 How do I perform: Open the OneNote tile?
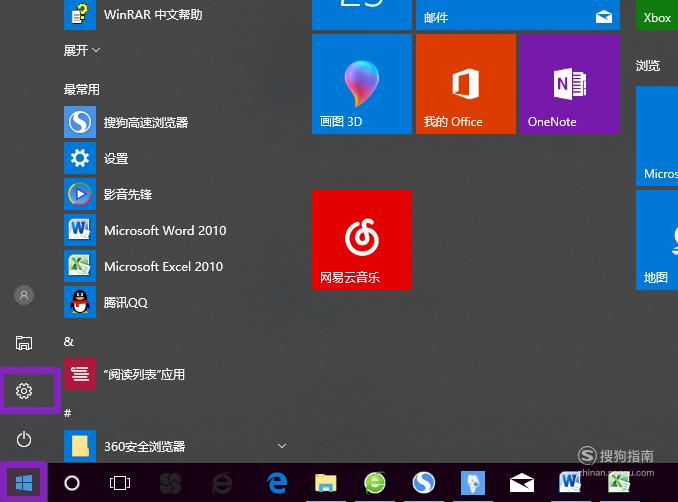570,84
